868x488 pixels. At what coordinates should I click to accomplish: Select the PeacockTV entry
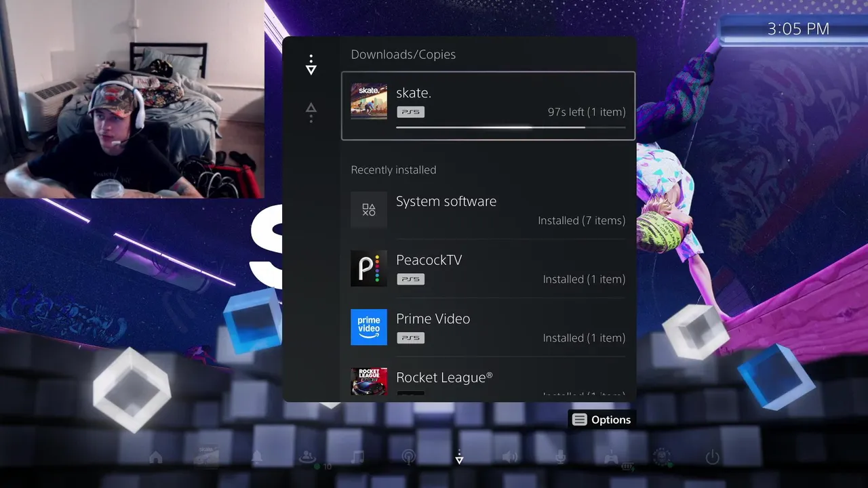coord(488,268)
